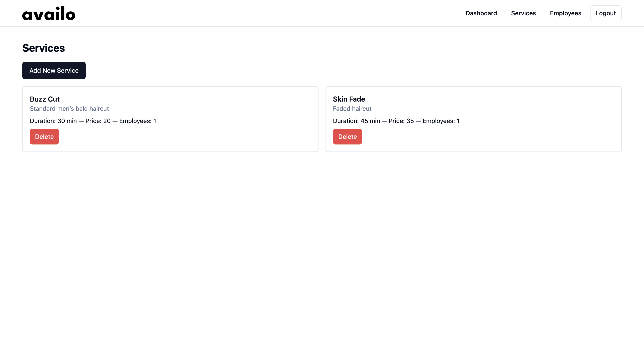Click 'Standard men's bald haircut' description
644x359 pixels.
[x=69, y=109]
